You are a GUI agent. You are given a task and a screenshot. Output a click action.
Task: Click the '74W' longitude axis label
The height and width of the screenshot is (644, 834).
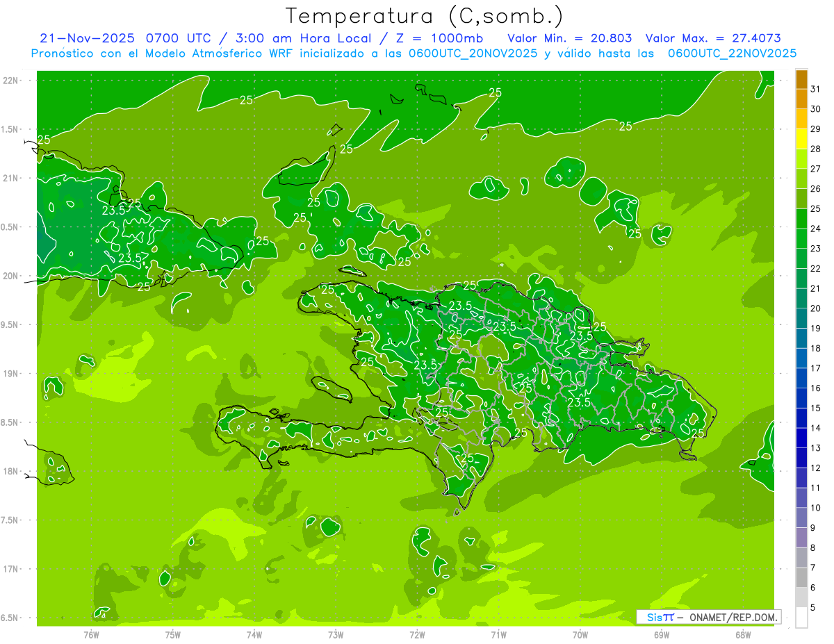254,634
